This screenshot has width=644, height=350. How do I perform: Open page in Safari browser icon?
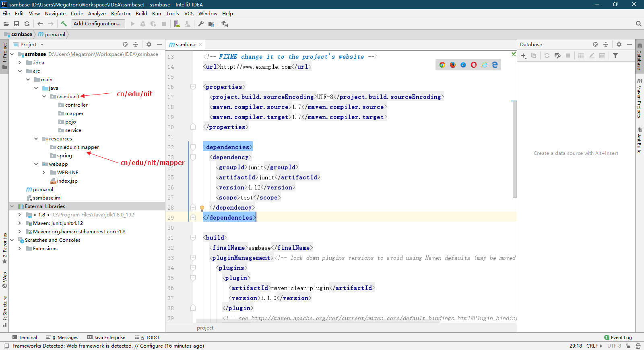pyautogui.click(x=463, y=65)
